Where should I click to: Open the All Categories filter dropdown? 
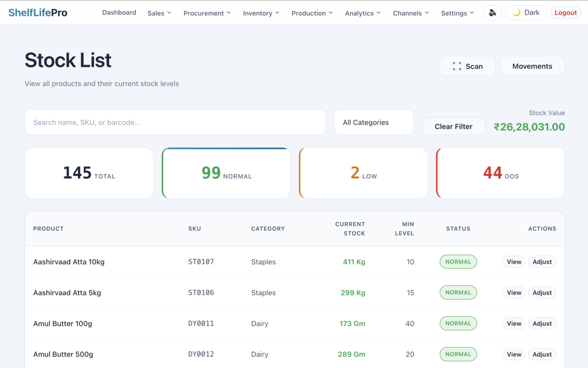click(373, 122)
